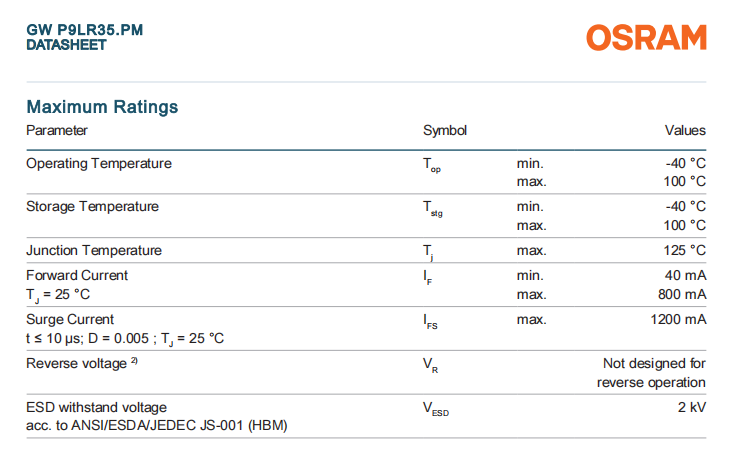Click the 40 mA minimum forward current
Image resolution: width=730 pixels, height=464 pixels.
coord(684,275)
